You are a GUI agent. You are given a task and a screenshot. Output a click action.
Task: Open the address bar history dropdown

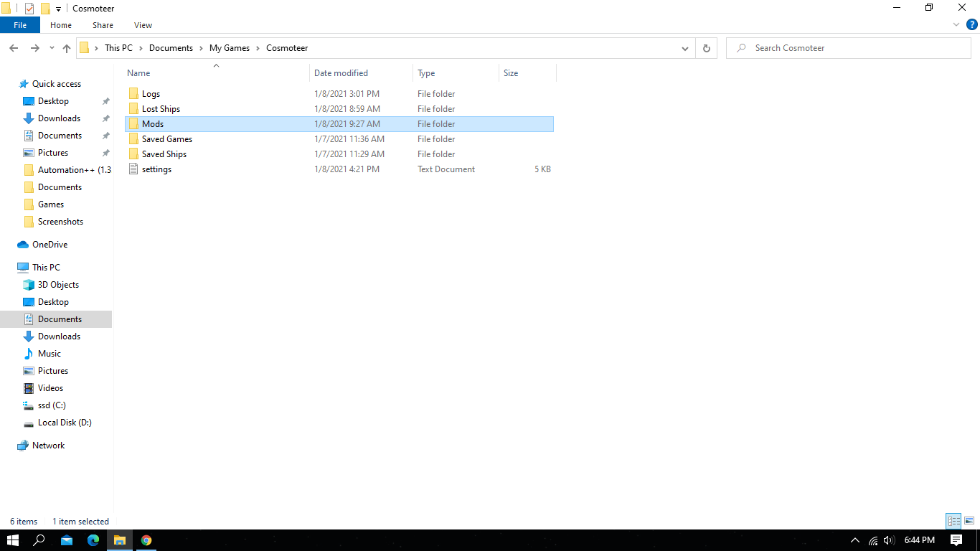[x=684, y=48]
